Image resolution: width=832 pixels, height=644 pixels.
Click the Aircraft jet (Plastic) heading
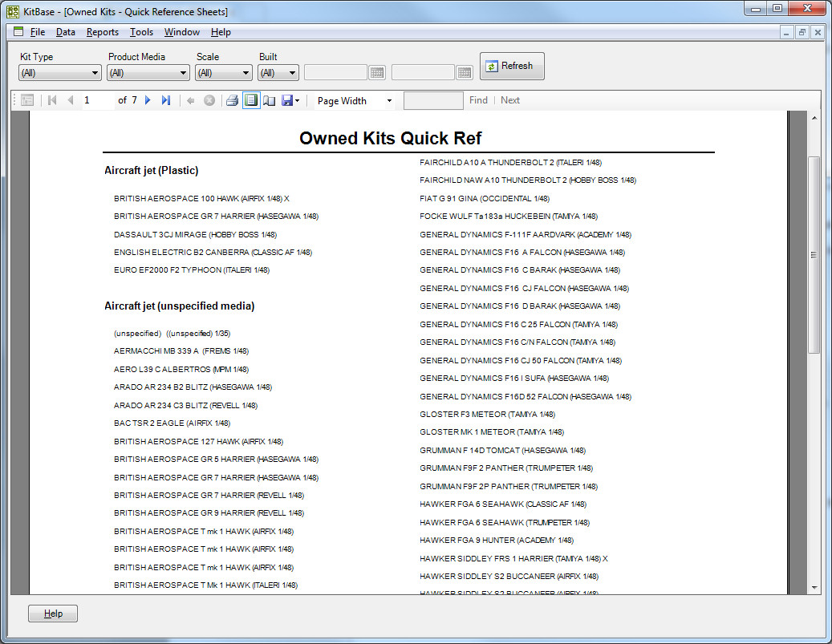pos(151,170)
